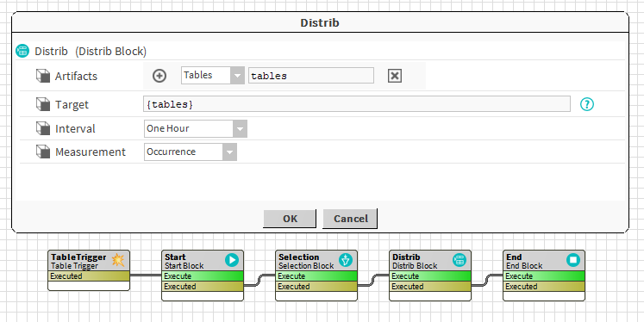The width and height of the screenshot is (644, 322).
Task: Select the TableTrigger node title
Action: [x=78, y=257]
